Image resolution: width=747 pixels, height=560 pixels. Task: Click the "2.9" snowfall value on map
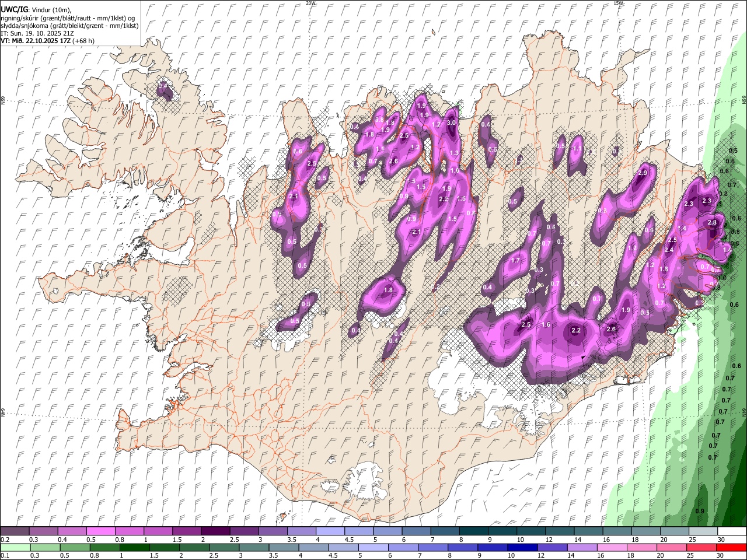[x=643, y=173]
